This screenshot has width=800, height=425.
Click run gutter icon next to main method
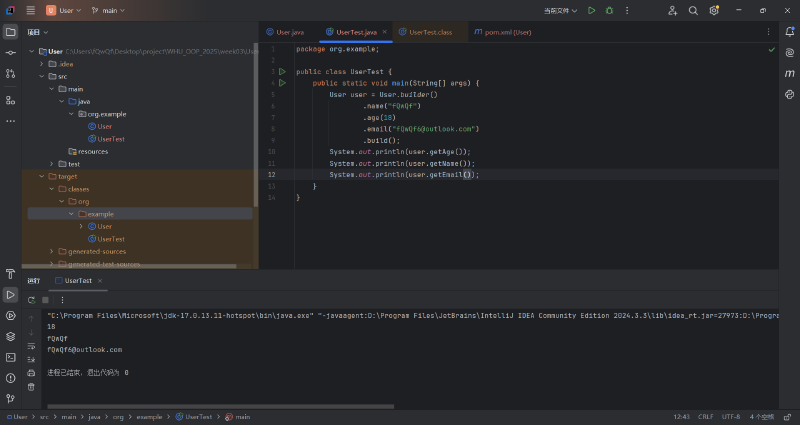(282, 83)
